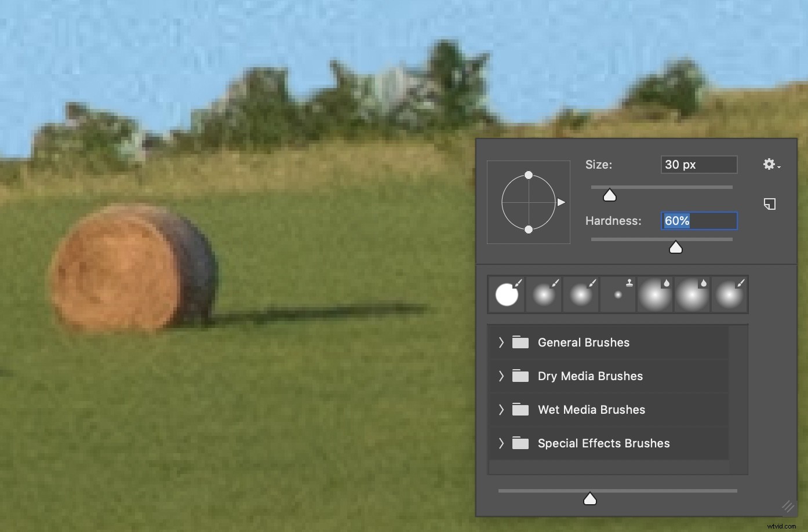
Task: Expand the Special Effects Brushes folder
Action: [501, 443]
